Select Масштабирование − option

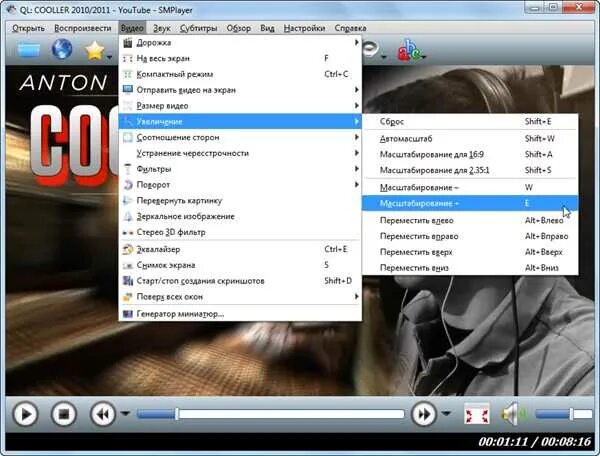point(470,187)
